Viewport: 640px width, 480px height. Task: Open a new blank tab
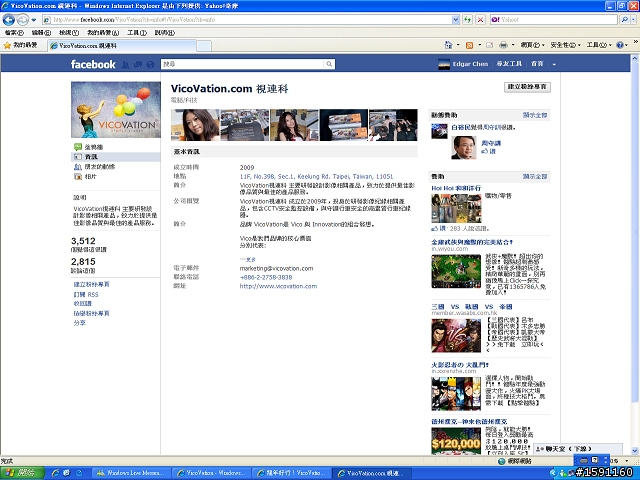204,46
